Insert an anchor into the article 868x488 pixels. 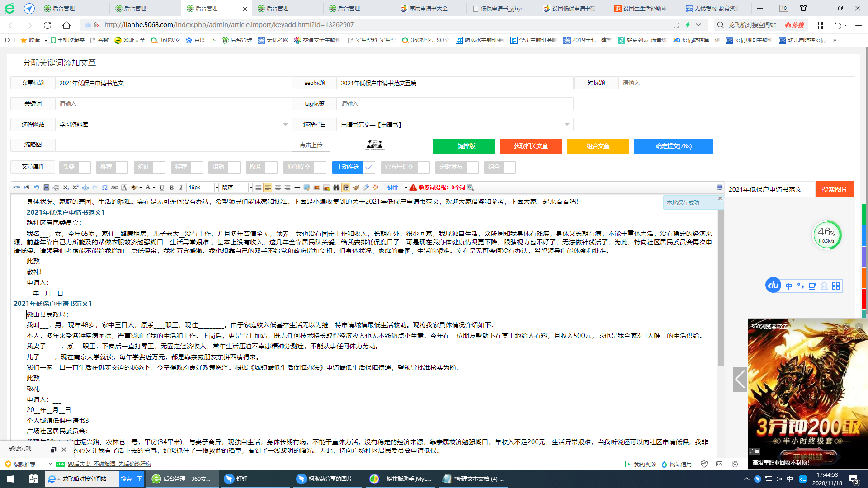85,187
